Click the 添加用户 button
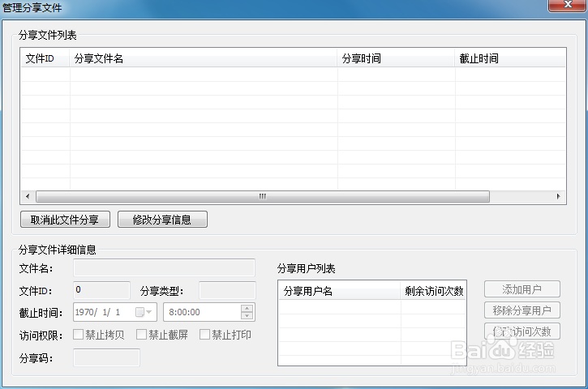The height and width of the screenshot is (389, 588). [x=522, y=289]
